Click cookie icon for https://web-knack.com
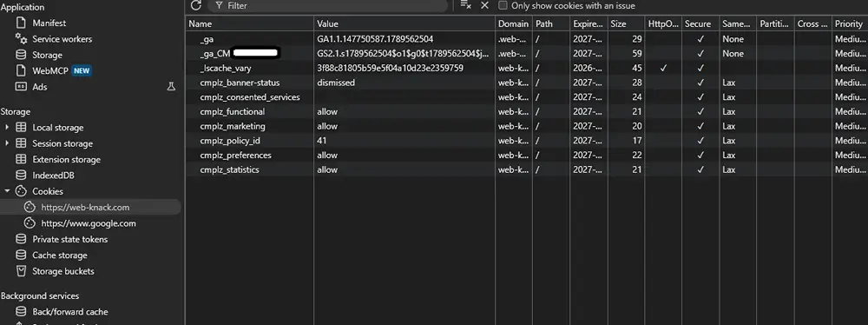Image resolution: width=868 pixels, height=325 pixels. click(x=30, y=208)
